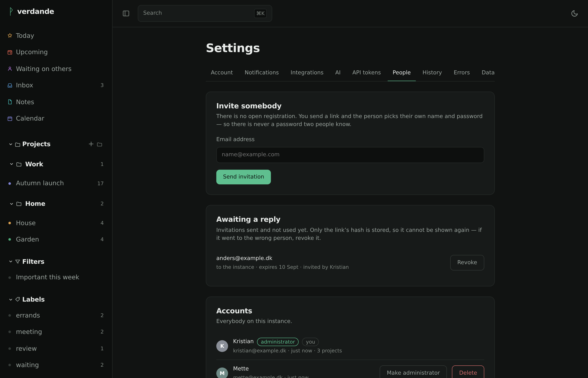Click Mette's avatar circle

222,373
